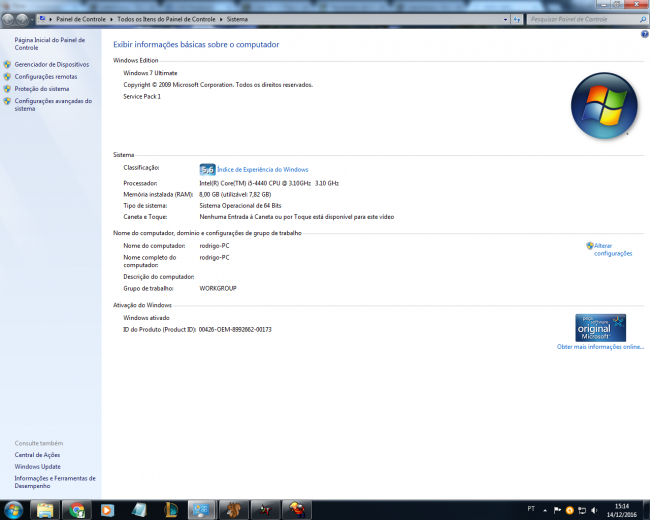Open the taskbar clock and date
Image resolution: width=650 pixels, height=520 pixels.
point(622,510)
